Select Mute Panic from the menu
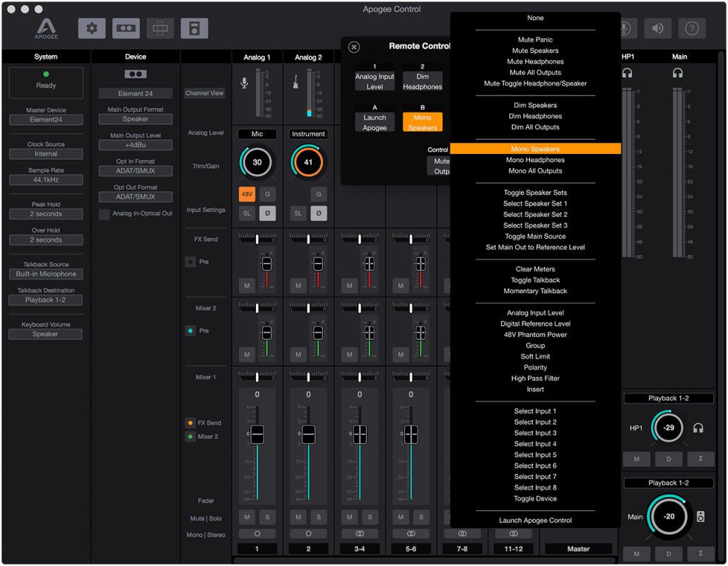Image resolution: width=728 pixels, height=566 pixels. [x=535, y=40]
